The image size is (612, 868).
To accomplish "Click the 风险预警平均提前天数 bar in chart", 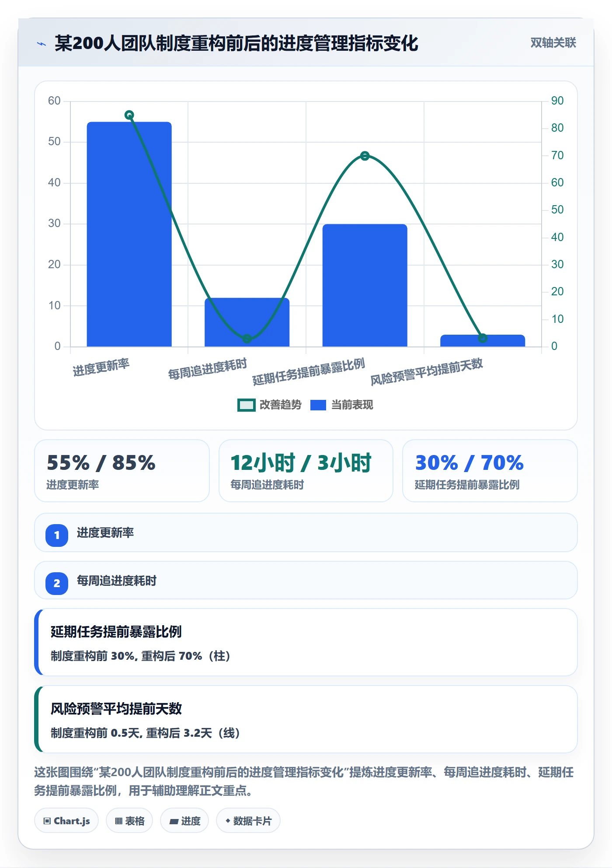I will click(x=483, y=341).
